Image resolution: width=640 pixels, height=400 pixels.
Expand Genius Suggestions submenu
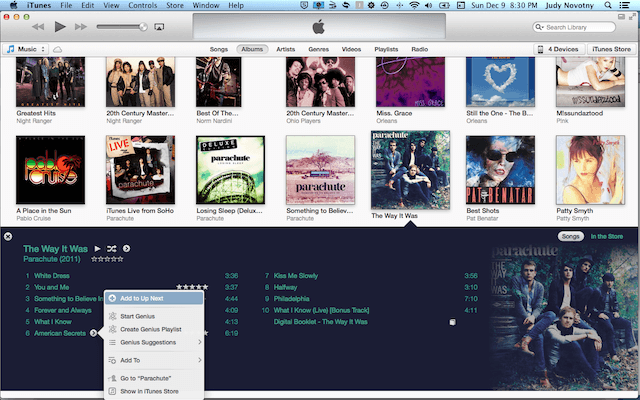[x=154, y=342]
